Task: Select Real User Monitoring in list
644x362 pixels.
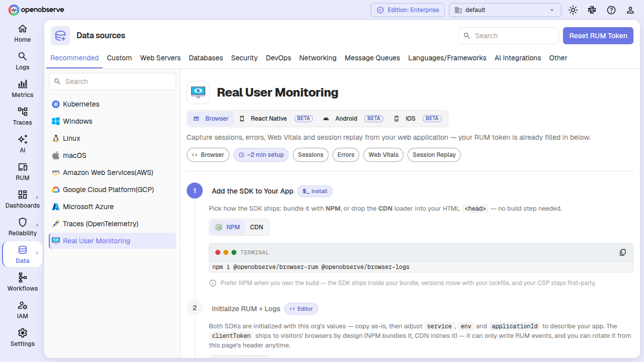Action: pos(112,241)
